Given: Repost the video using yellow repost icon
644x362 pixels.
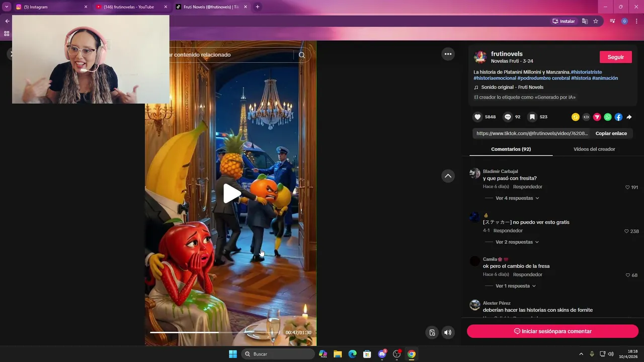Looking at the screenshot, I should click(x=576, y=117).
